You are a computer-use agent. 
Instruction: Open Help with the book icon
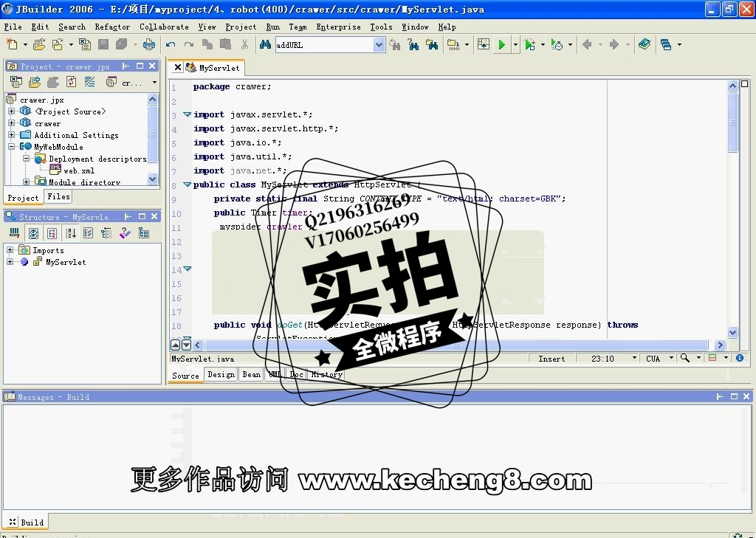[x=644, y=45]
